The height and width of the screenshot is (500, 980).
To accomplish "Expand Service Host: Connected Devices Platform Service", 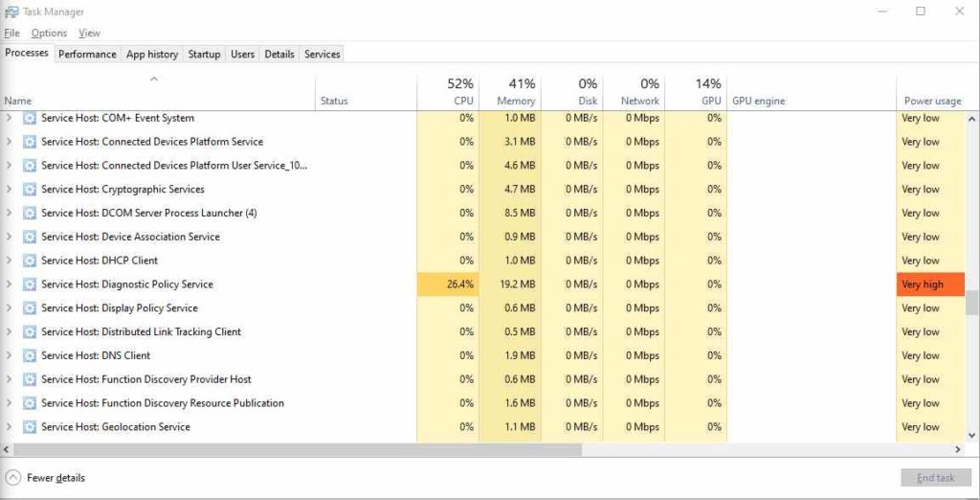I will click(9, 142).
